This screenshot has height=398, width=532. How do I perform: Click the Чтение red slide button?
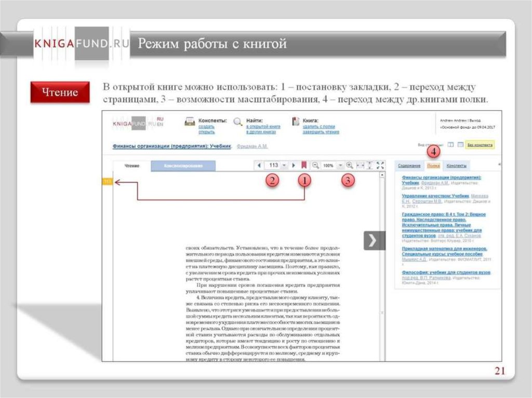60,92
